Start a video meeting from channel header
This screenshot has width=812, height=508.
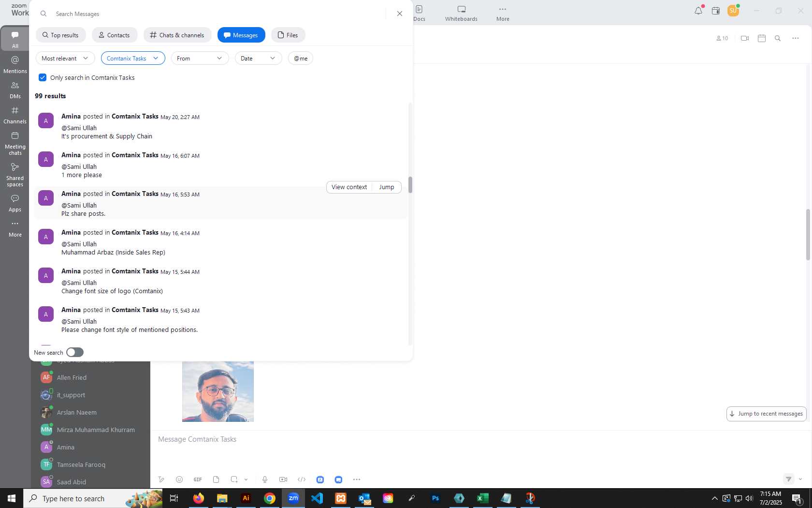745,38
